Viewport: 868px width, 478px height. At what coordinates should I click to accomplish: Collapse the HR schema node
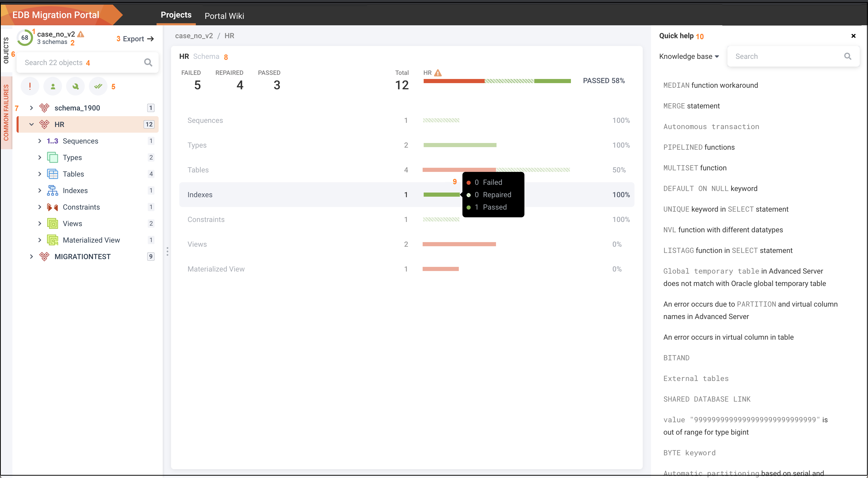[x=31, y=124]
